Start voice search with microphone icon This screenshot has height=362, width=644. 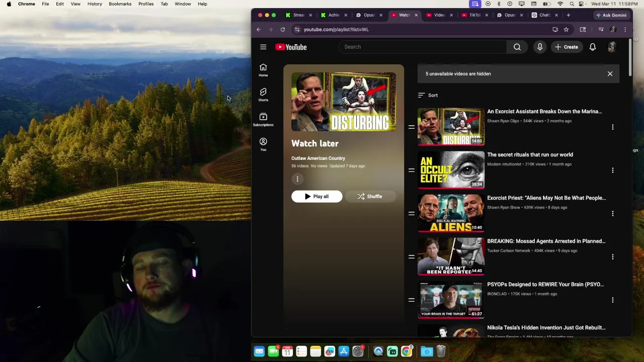[540, 47]
